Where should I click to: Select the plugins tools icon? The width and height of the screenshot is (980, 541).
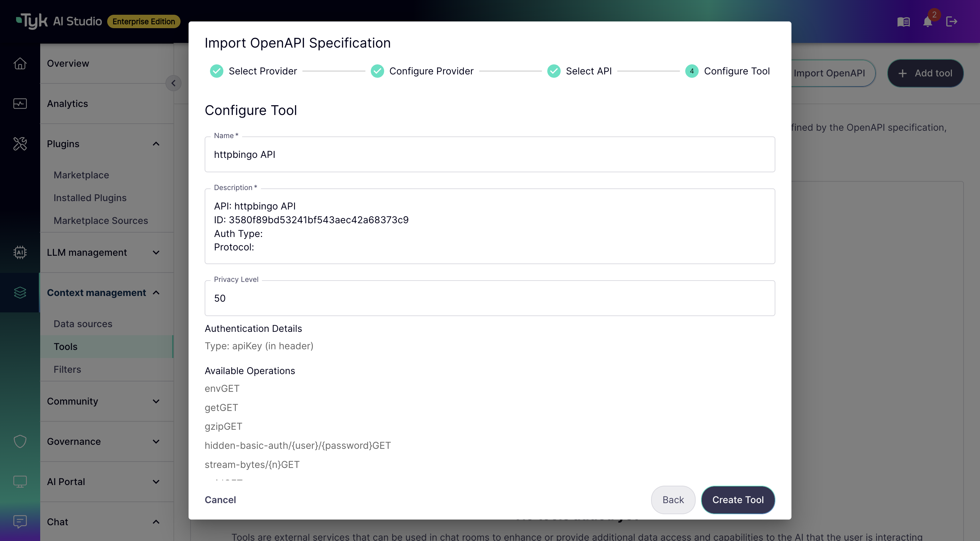coord(20,143)
